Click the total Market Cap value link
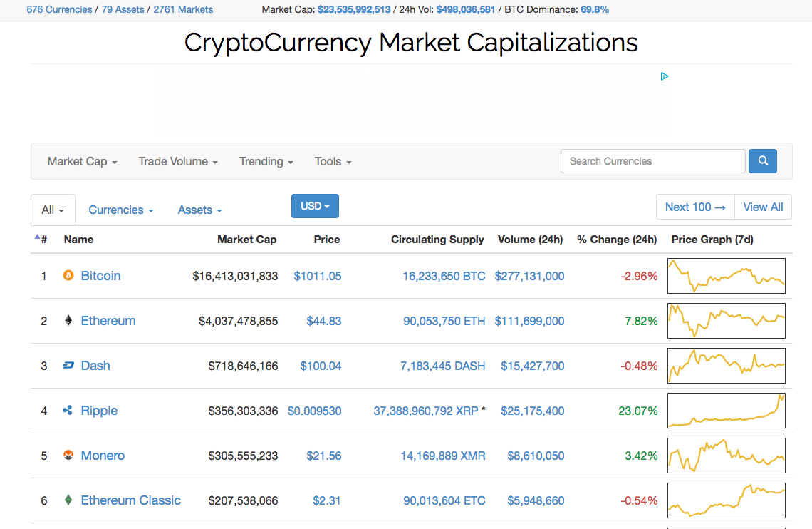Viewport: 812px width, 529px height. (354, 9)
